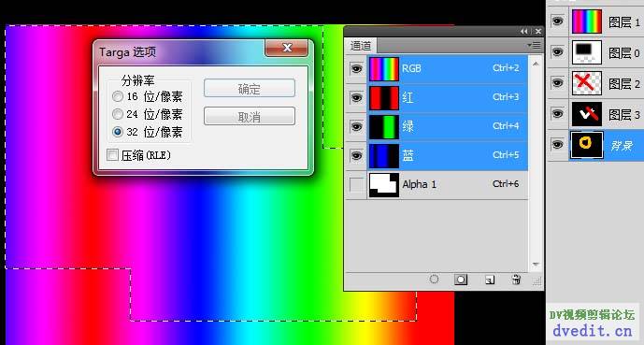The image size is (644, 345).
Task: Select 24 位/像素 radio option
Action: (x=118, y=114)
